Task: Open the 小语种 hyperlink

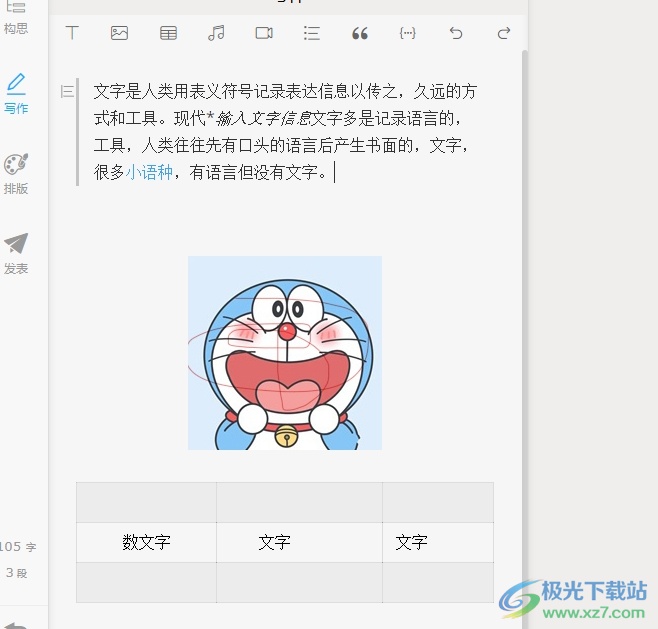Action: pyautogui.click(x=149, y=172)
